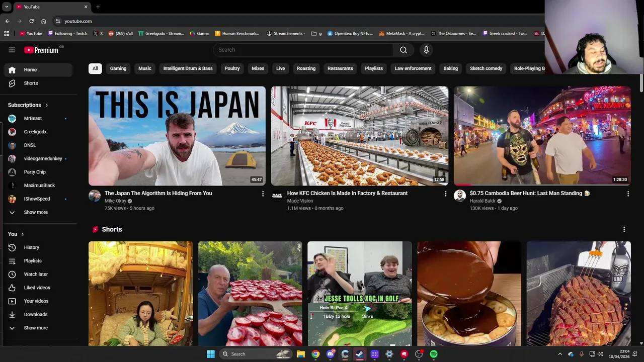Select the Law enforcement chip
The image size is (644, 362).
point(413,68)
